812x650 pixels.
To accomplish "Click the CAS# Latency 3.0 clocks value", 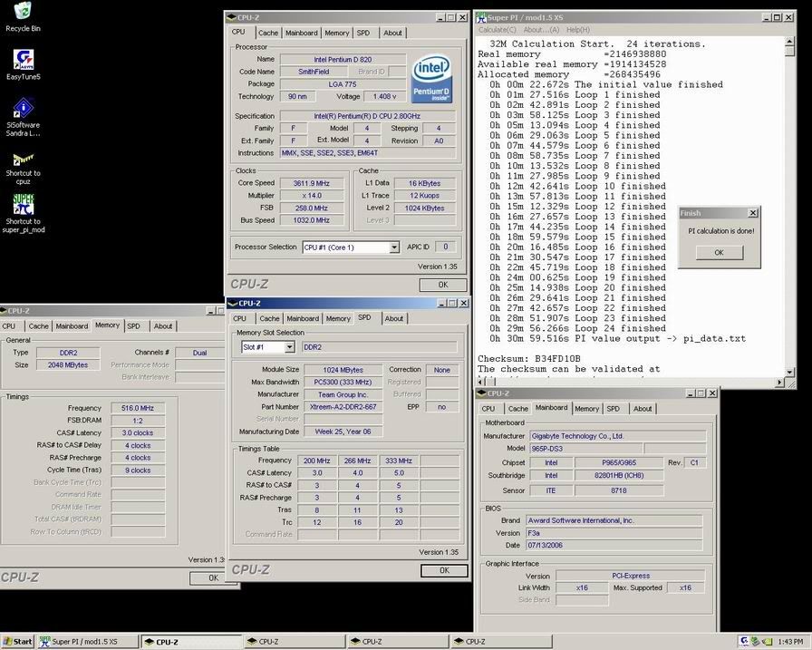I will pyautogui.click(x=138, y=433).
